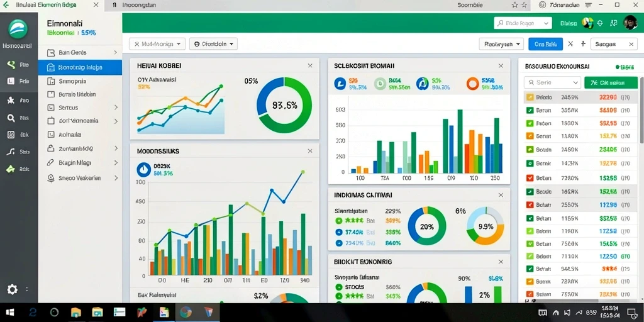Open the 'Plectyryen' dropdown
The image size is (644, 322).
501,43
